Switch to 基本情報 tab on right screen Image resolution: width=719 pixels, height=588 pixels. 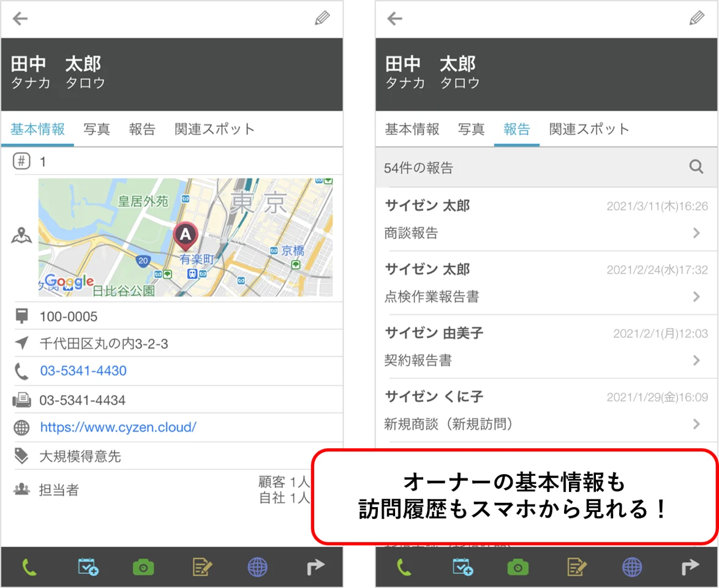pos(412,129)
